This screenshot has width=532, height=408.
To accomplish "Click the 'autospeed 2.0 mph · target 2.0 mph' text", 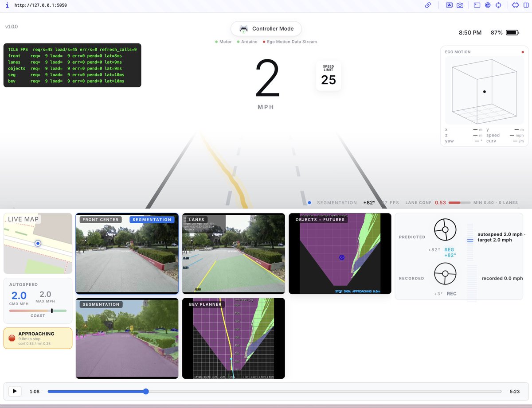I will pos(501,237).
